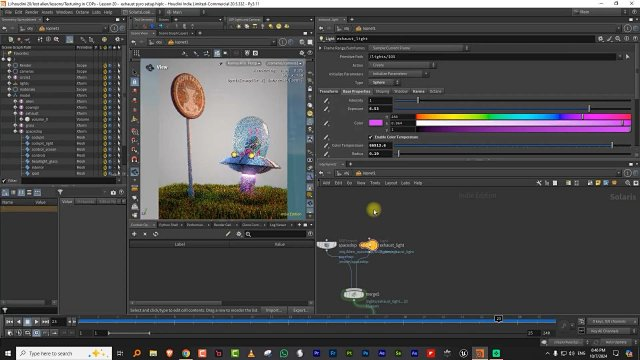Stop playback on the timeline

click(27, 322)
